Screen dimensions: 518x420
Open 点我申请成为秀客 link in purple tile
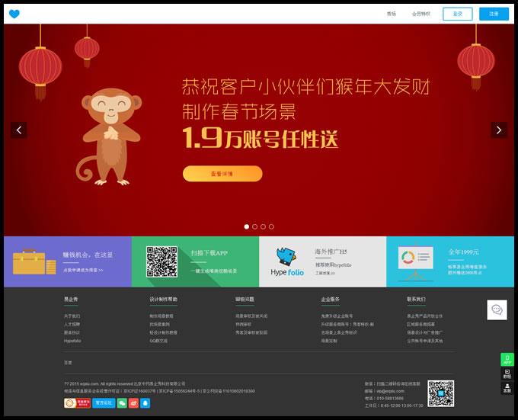pyautogui.click(x=83, y=270)
